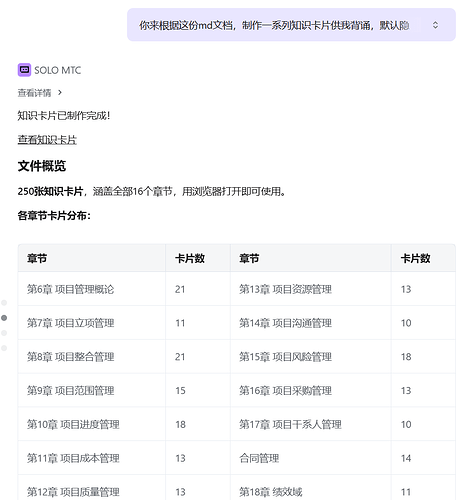Click card count 15 for 第9章
The width and height of the screenshot is (470, 500).
coord(180,391)
